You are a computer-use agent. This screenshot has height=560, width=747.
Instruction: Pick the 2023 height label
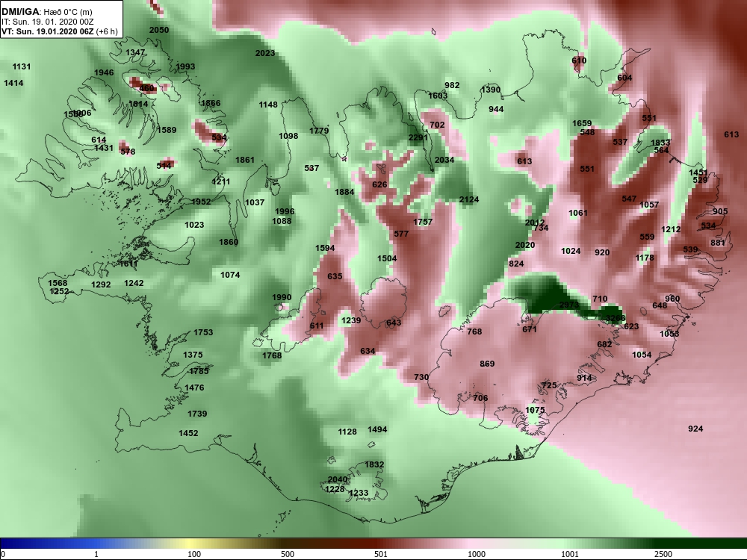click(x=265, y=53)
